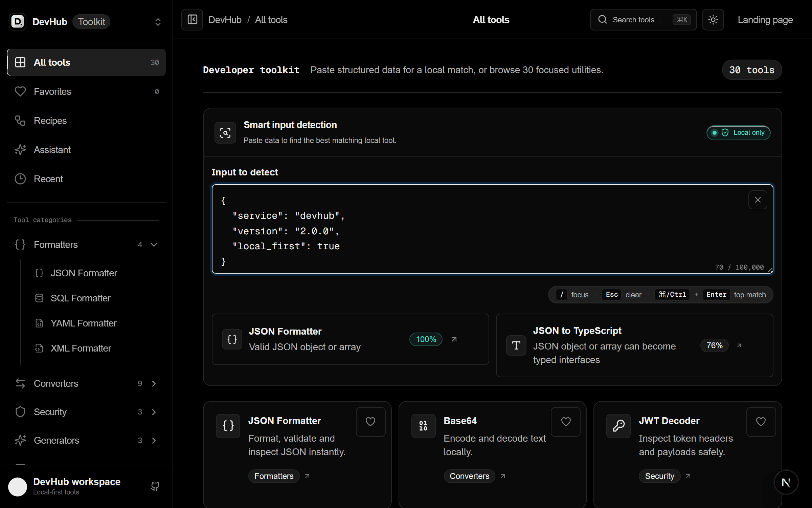Viewport: 812px width, 508px height.
Task: Expand the Converters category chevron
Action: coord(154,383)
